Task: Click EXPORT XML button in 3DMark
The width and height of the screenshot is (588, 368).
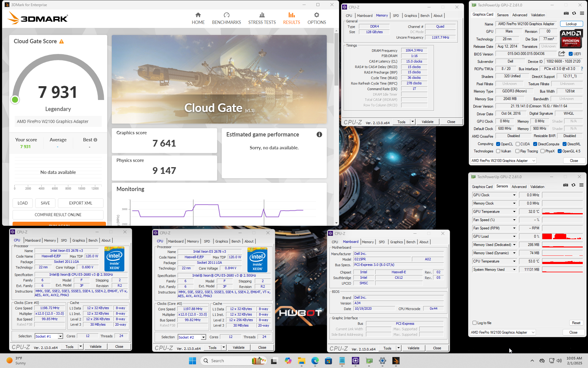Action: click(81, 203)
